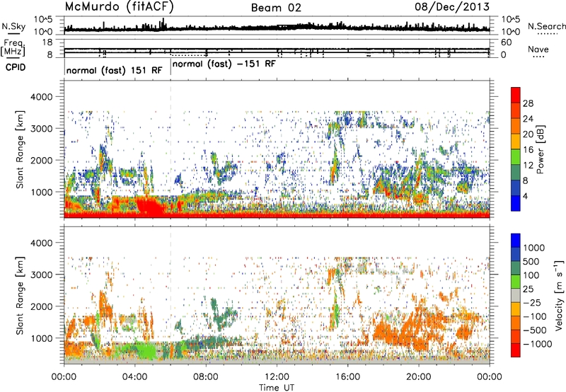Click the 'Velocity [m s-1]' colorbar label
The image size is (566, 392).
coord(559,295)
